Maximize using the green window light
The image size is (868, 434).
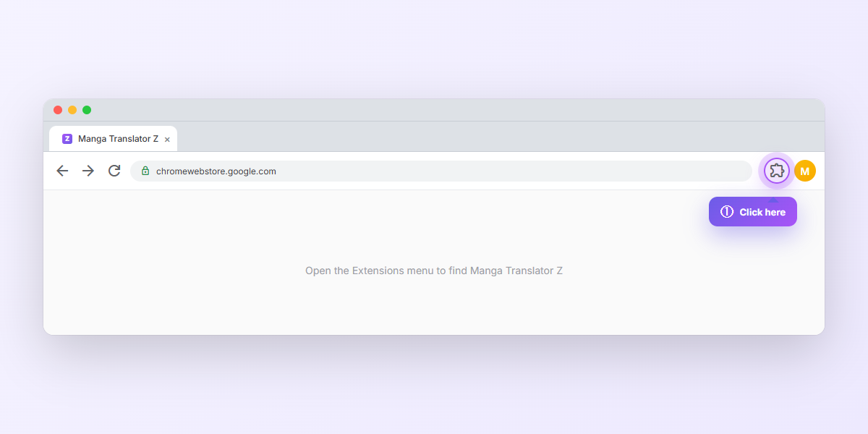click(87, 110)
